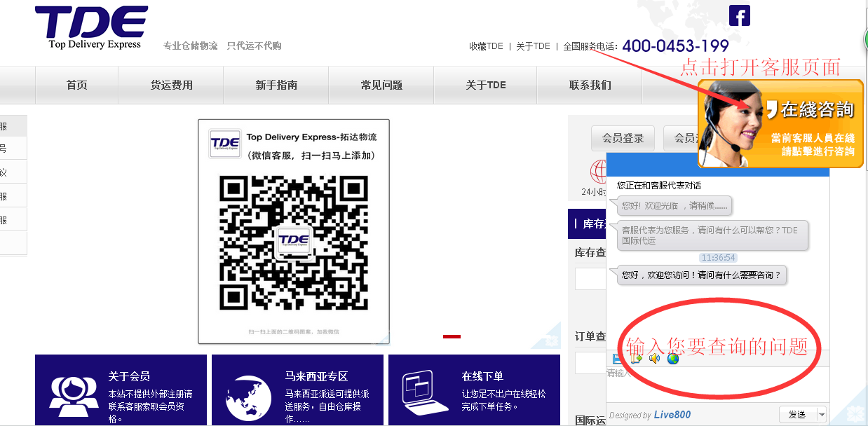Open the 关于TDE navigation tab

[486, 85]
